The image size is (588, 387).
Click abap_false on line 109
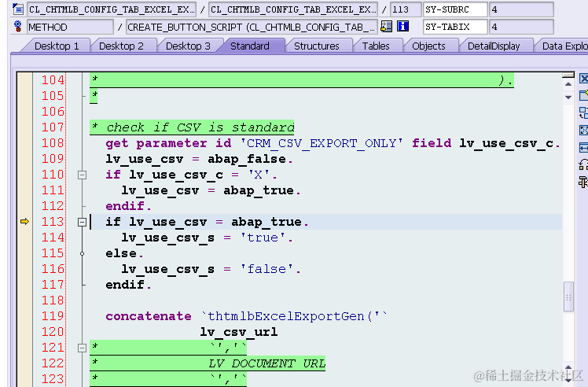tap(247, 159)
